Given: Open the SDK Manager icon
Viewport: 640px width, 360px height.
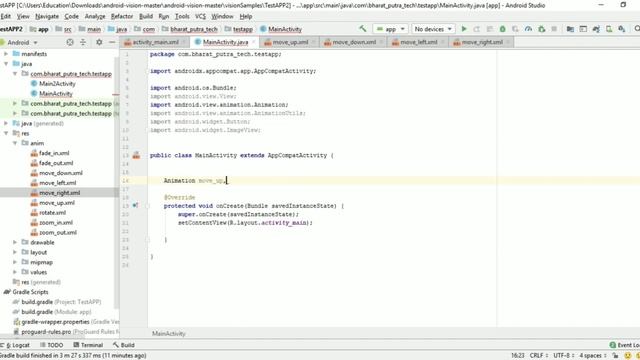Looking at the screenshot, I should [622, 29].
